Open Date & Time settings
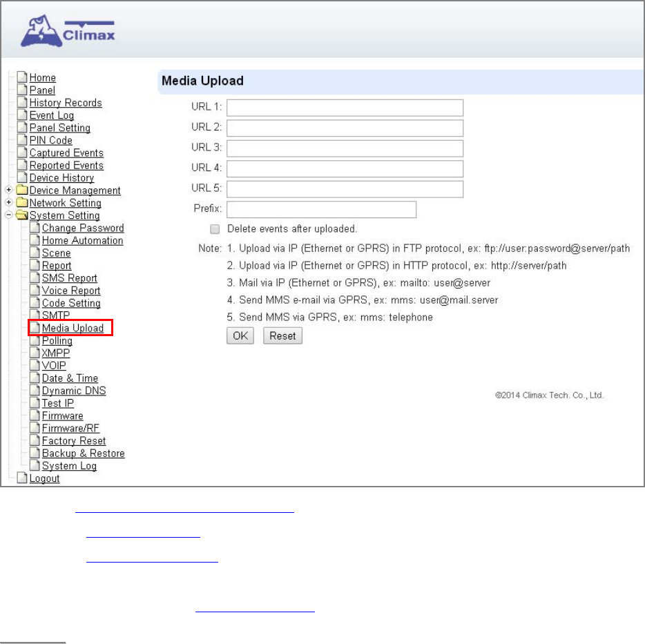This screenshot has height=644, width=645. click(x=70, y=378)
